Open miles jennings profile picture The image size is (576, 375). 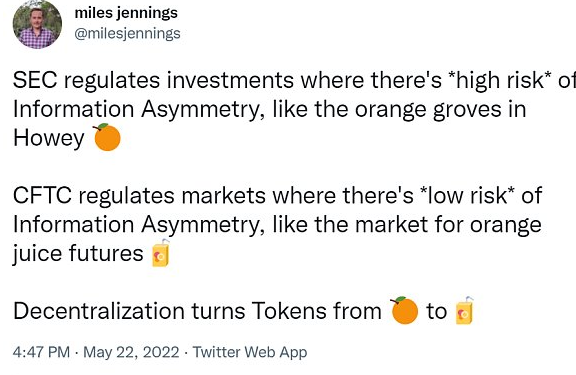point(37,24)
